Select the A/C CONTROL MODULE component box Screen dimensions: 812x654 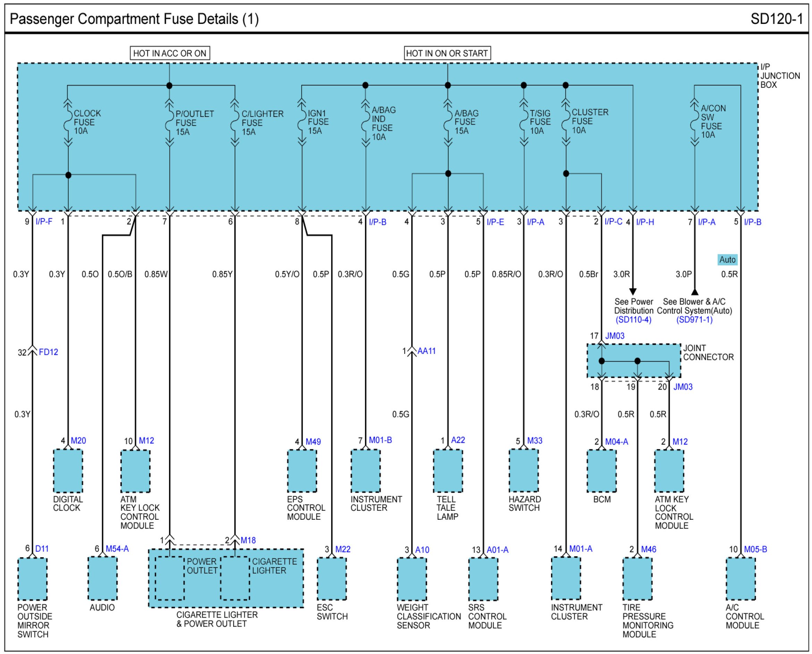click(741, 579)
